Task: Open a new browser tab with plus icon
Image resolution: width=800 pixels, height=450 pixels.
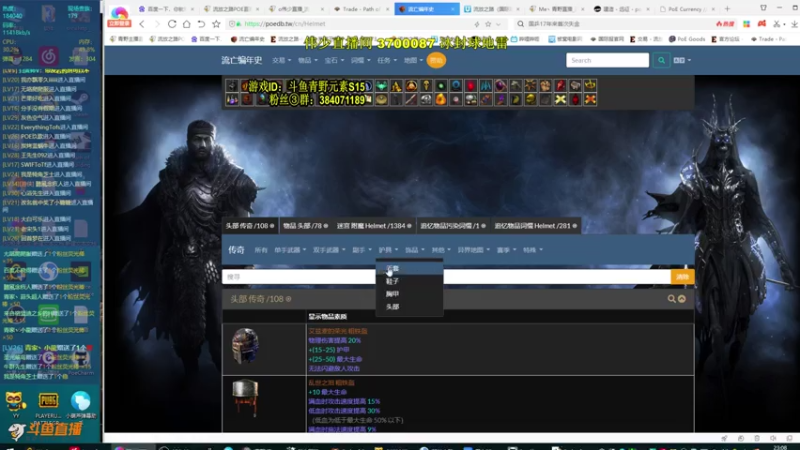Action: click(728, 9)
